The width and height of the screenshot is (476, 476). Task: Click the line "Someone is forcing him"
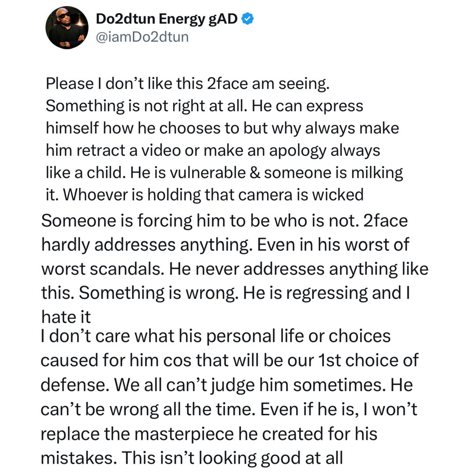point(224,221)
